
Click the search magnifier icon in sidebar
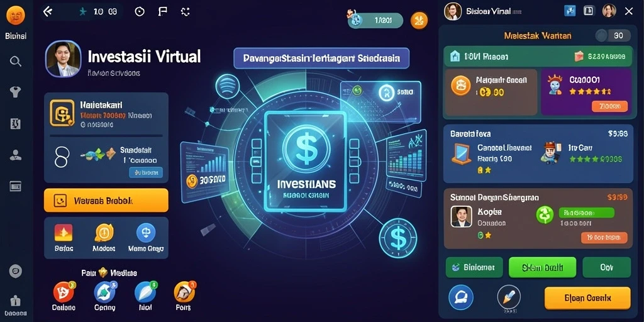click(x=16, y=62)
